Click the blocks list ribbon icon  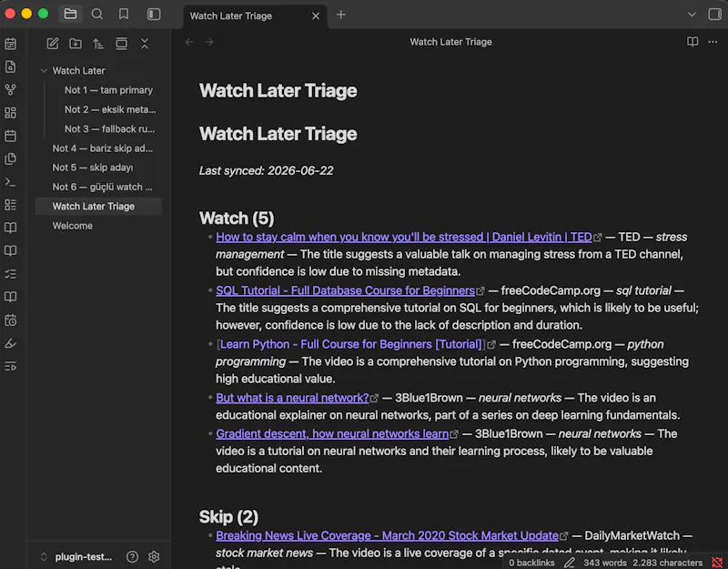pyautogui.click(x=10, y=205)
